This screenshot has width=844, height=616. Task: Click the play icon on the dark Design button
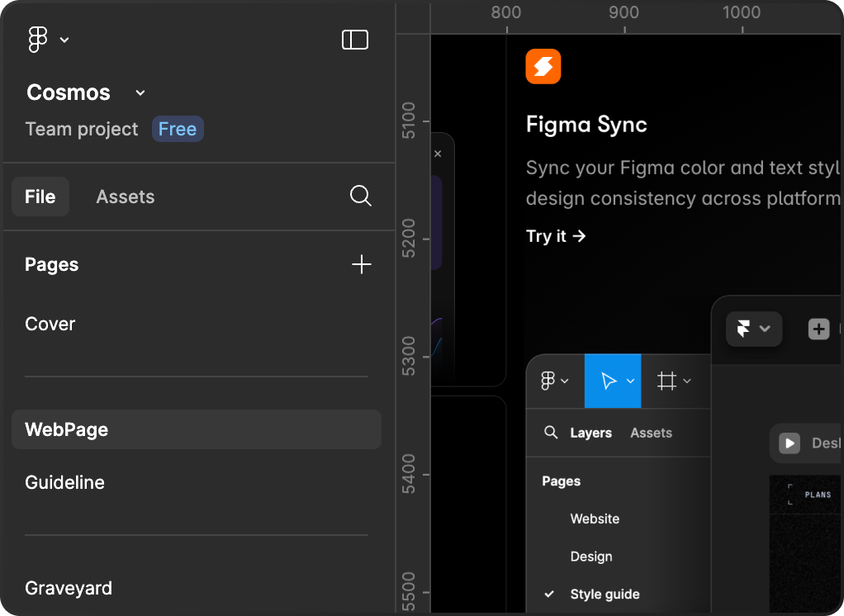pos(789,443)
